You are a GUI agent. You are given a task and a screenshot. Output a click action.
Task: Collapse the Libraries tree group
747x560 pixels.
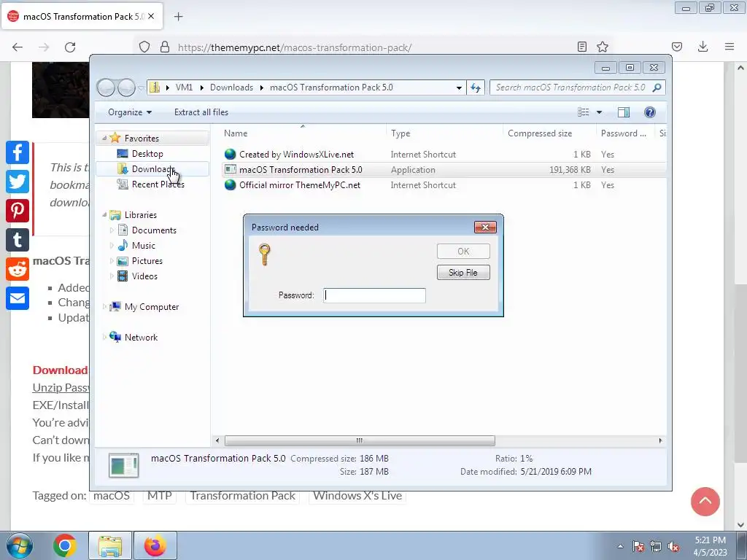coord(104,215)
